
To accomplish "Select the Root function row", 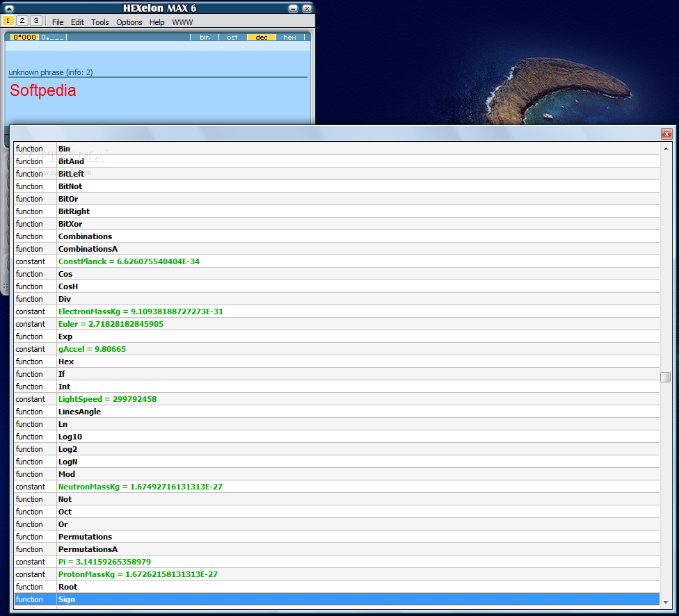I will 337,587.
